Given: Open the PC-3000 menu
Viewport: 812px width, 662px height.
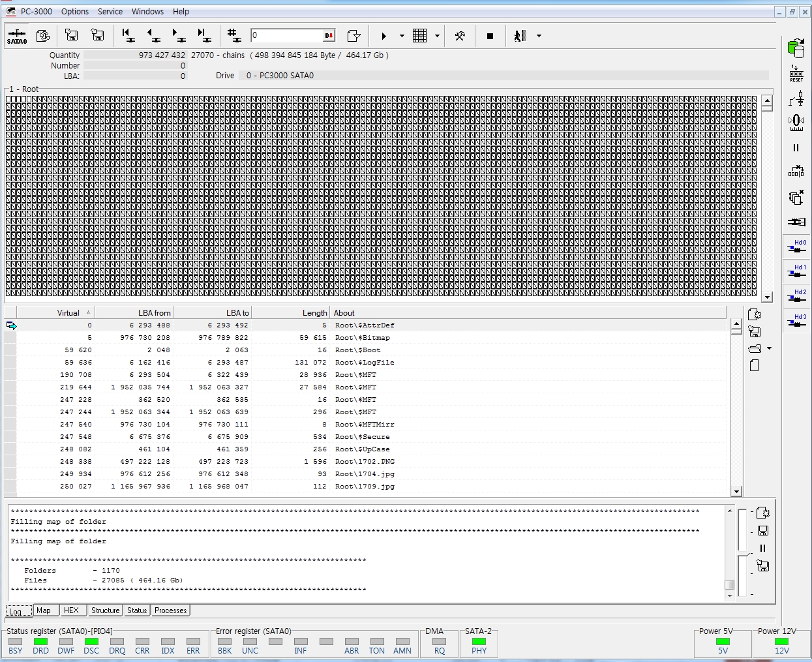Looking at the screenshot, I should (x=37, y=11).
